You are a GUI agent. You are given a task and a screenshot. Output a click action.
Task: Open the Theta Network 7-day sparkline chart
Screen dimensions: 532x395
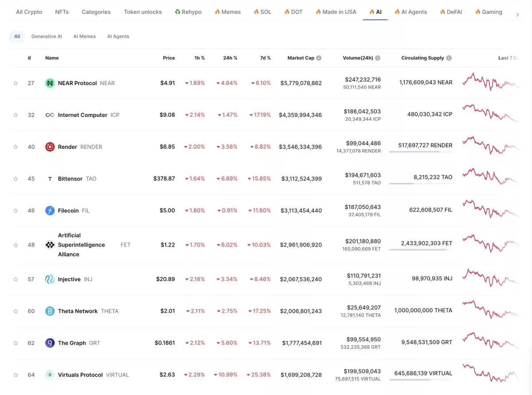click(x=491, y=309)
